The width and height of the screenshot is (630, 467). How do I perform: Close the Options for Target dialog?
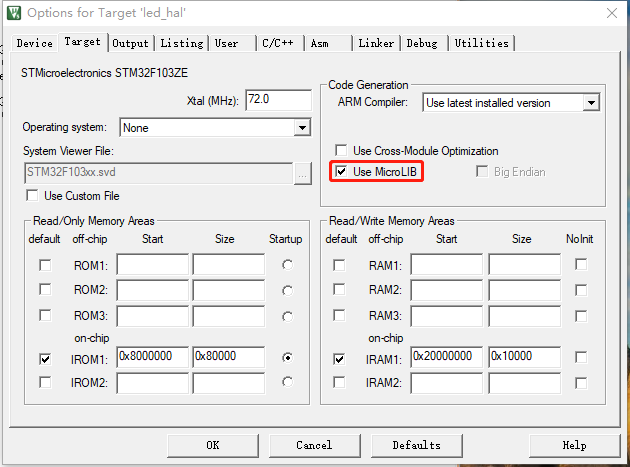[612, 13]
